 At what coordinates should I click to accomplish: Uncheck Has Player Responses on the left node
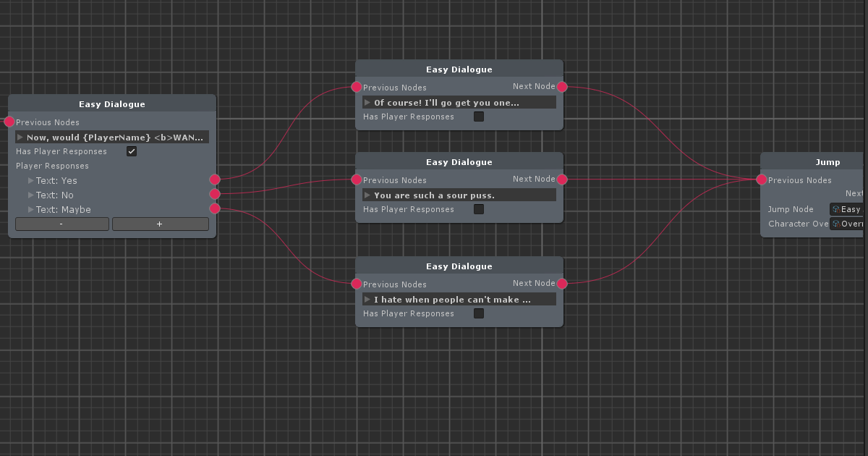132,151
